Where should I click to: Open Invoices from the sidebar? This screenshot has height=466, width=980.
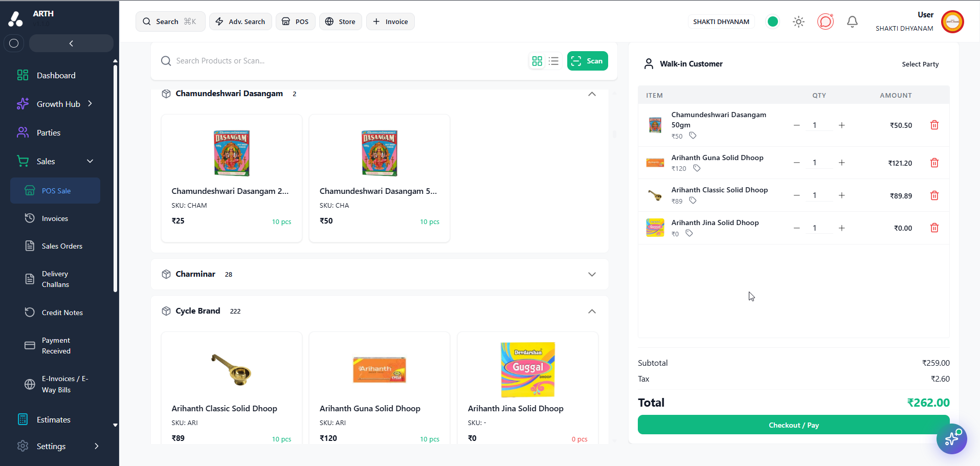click(x=55, y=218)
